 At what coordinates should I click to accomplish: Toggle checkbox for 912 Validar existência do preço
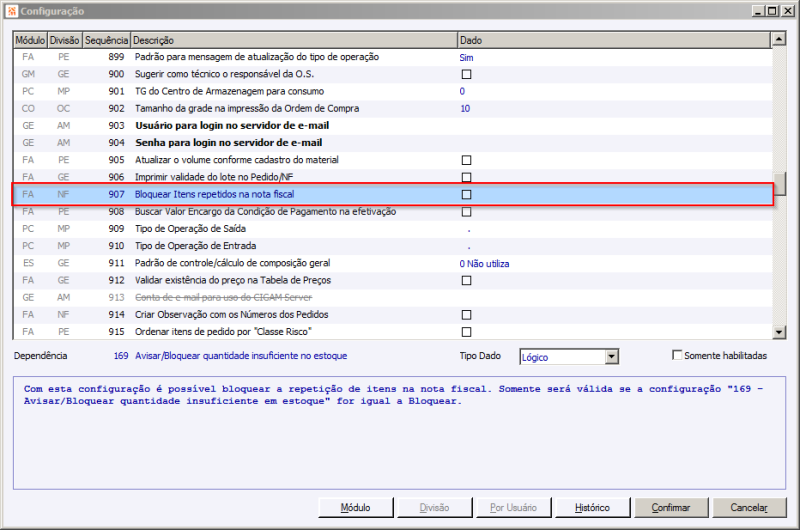466,281
